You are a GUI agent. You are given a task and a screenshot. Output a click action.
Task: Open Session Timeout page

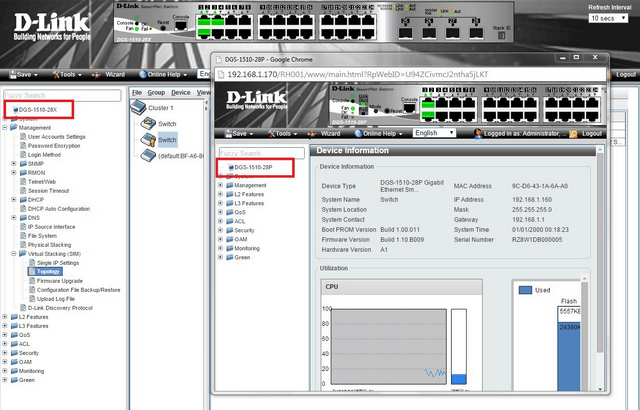tap(48, 191)
